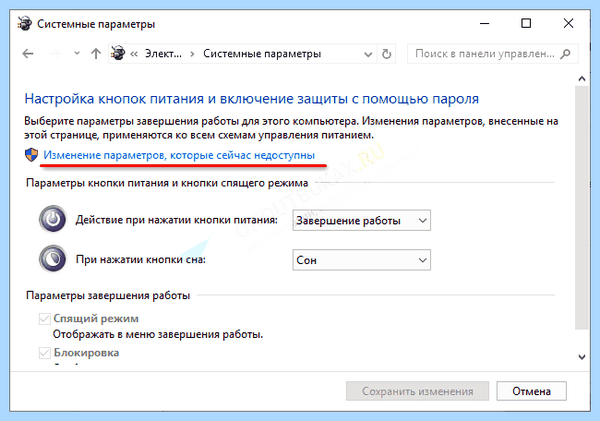Go up one level with up arrow
600x421 pixels.
click(x=96, y=54)
